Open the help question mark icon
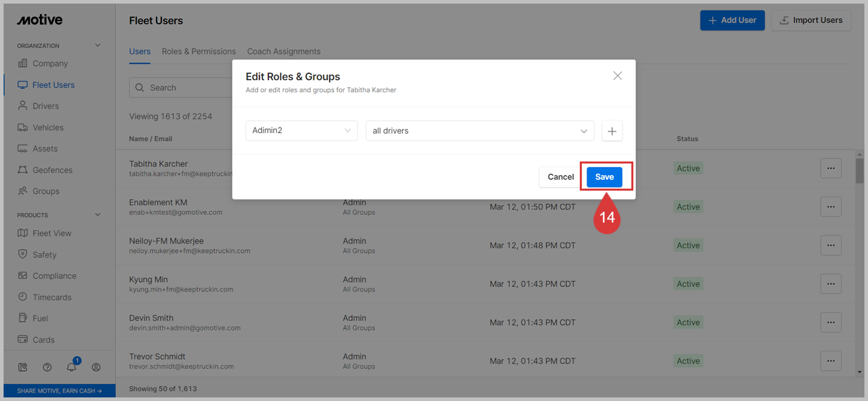 click(x=47, y=367)
